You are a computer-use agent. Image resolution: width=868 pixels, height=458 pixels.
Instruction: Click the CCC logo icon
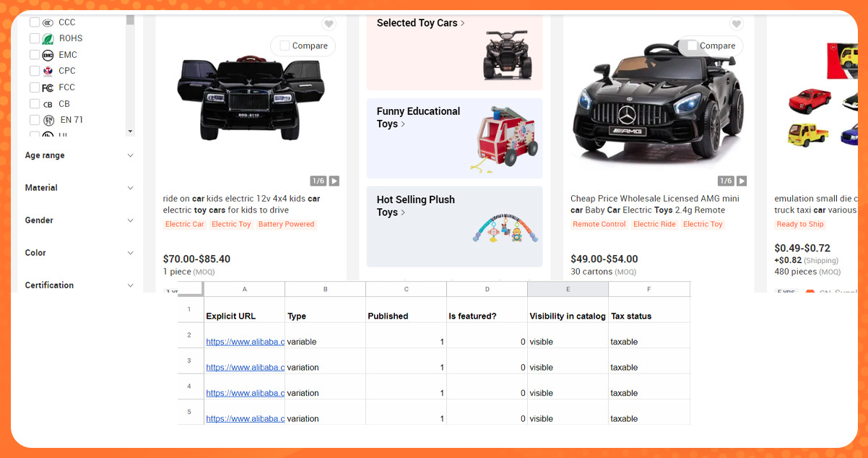coord(48,22)
